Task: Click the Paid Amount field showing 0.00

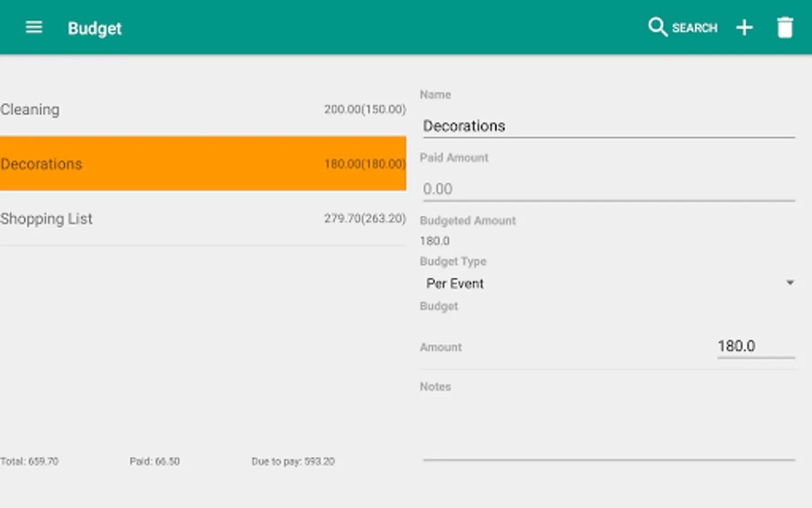Action: click(609, 189)
